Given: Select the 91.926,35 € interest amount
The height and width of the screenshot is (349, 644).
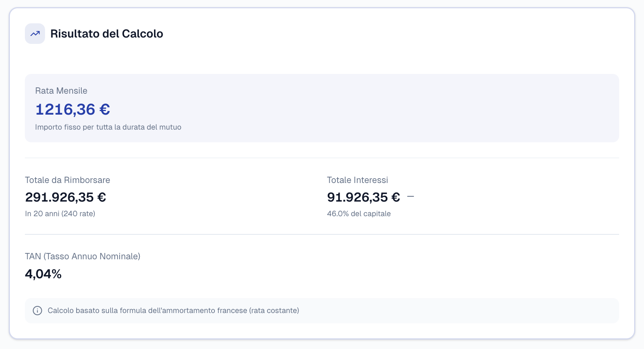Looking at the screenshot, I should (363, 197).
